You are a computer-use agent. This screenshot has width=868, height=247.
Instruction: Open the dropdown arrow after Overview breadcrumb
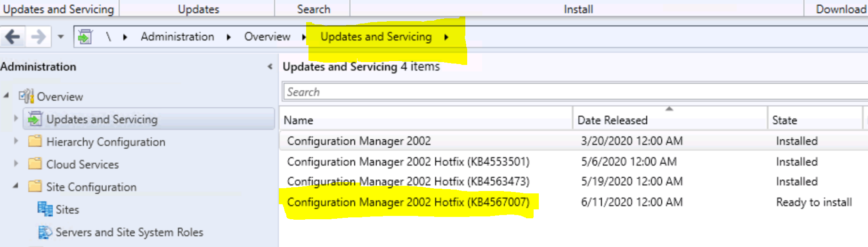pyautogui.click(x=304, y=37)
